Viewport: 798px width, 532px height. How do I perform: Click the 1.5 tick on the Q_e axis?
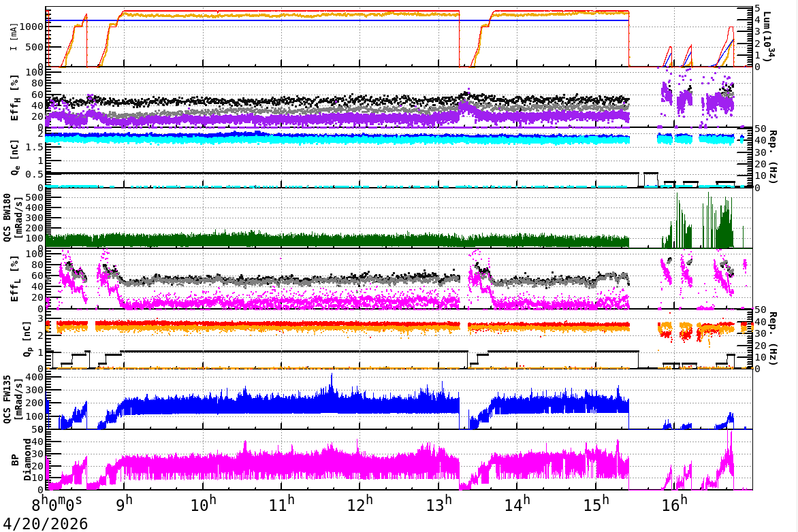(35, 146)
